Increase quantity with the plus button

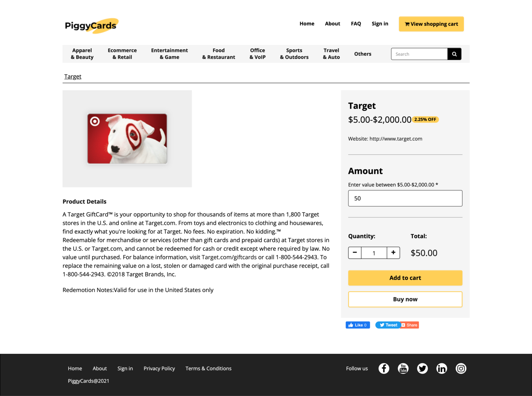(393, 253)
